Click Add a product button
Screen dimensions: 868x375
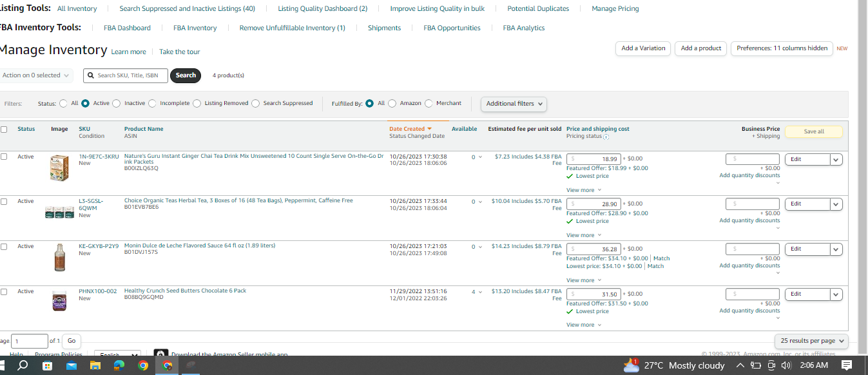[701, 48]
